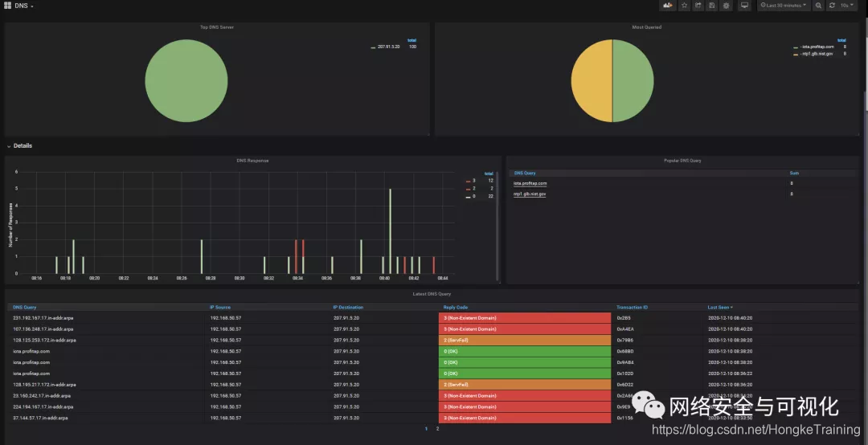Collapse the Details row

coord(19,146)
